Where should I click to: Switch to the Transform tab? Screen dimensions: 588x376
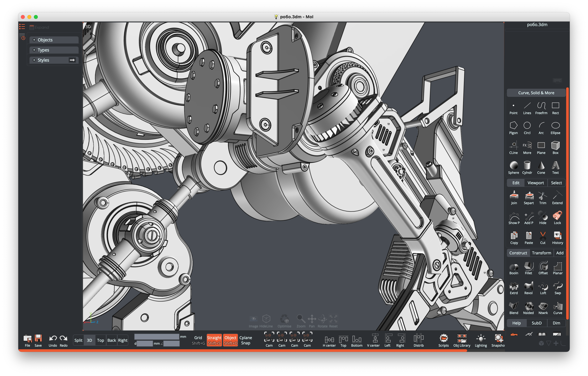point(541,253)
